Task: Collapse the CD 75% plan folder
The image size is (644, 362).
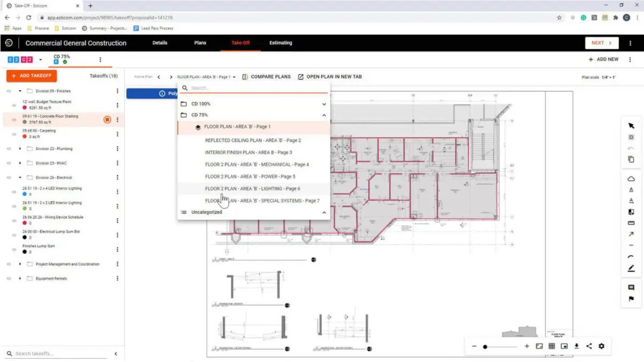Action: [x=324, y=115]
